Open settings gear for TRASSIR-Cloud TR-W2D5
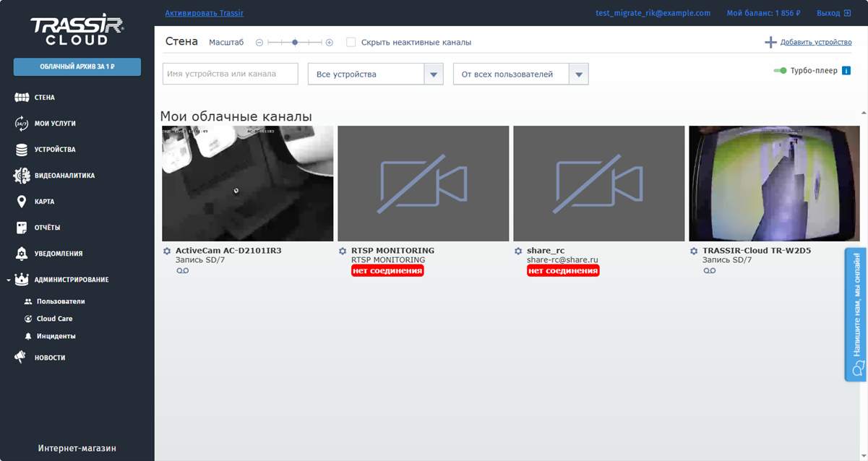The width and height of the screenshot is (868, 461). pyautogui.click(x=694, y=251)
